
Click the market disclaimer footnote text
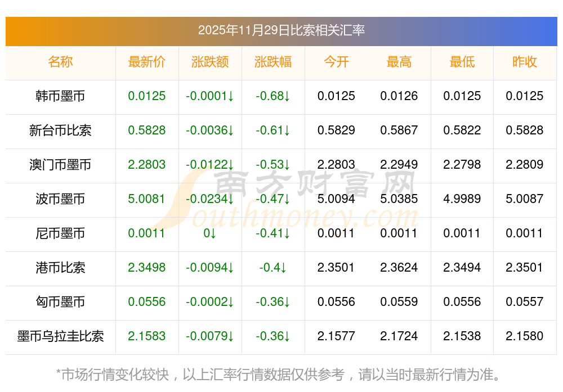point(278,374)
